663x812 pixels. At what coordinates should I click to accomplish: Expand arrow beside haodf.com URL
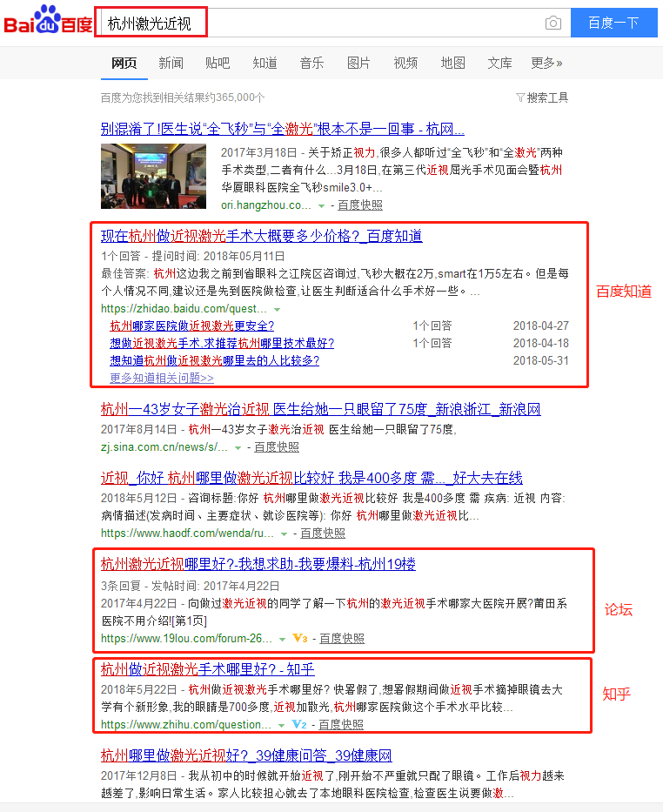(x=284, y=534)
